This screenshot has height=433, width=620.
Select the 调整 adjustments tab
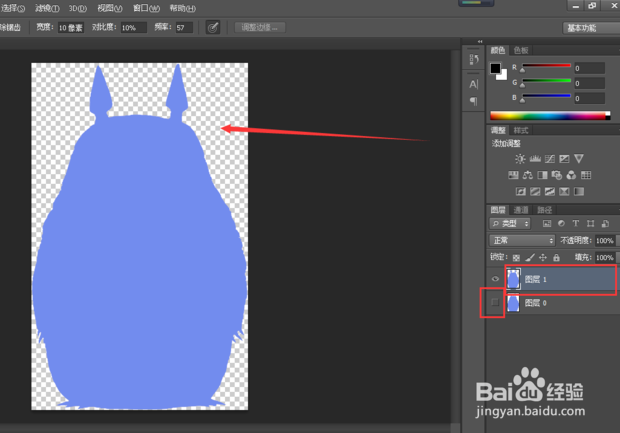[498, 130]
